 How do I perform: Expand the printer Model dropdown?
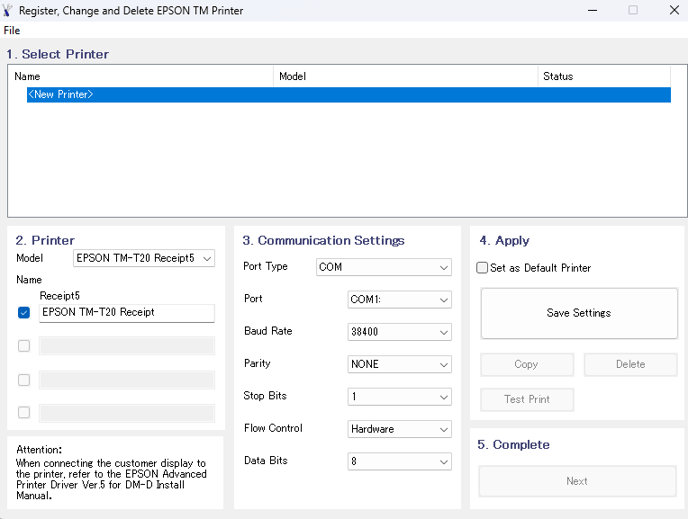[x=144, y=258]
